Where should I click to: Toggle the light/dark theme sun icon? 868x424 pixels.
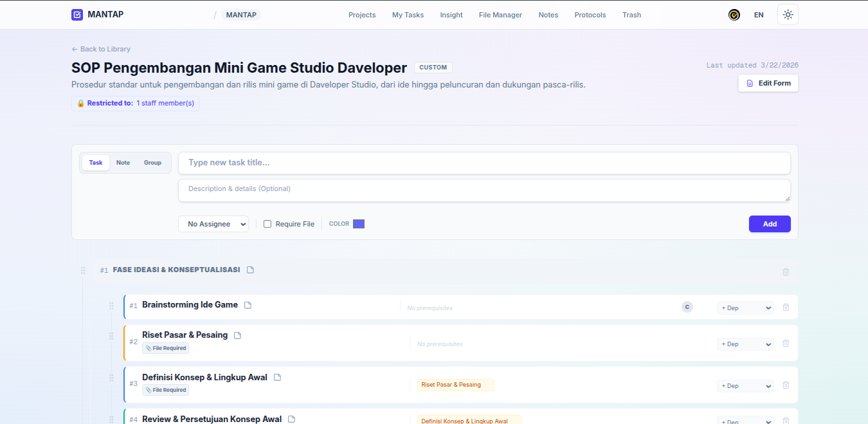[788, 15]
